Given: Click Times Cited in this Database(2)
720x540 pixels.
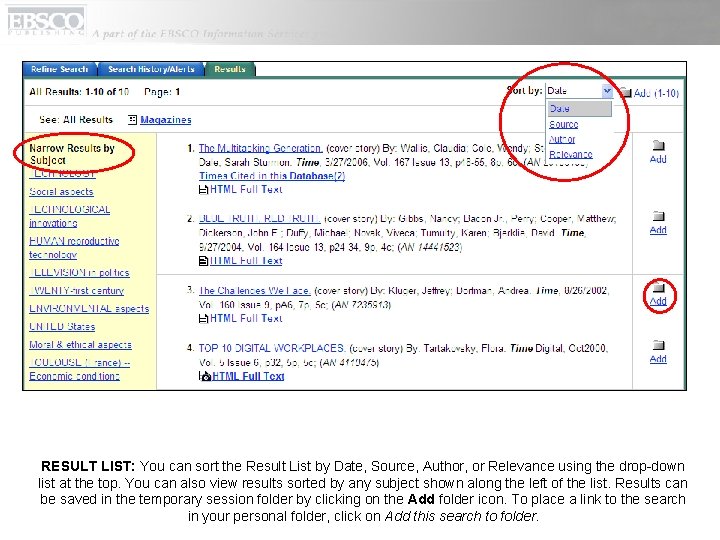Looking at the screenshot, I should tap(272, 175).
